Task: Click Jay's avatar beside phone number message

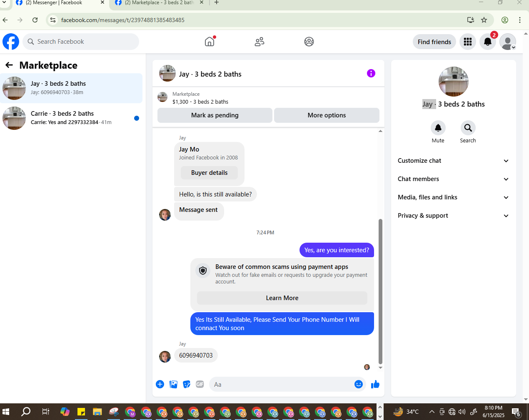Action: pyautogui.click(x=165, y=357)
